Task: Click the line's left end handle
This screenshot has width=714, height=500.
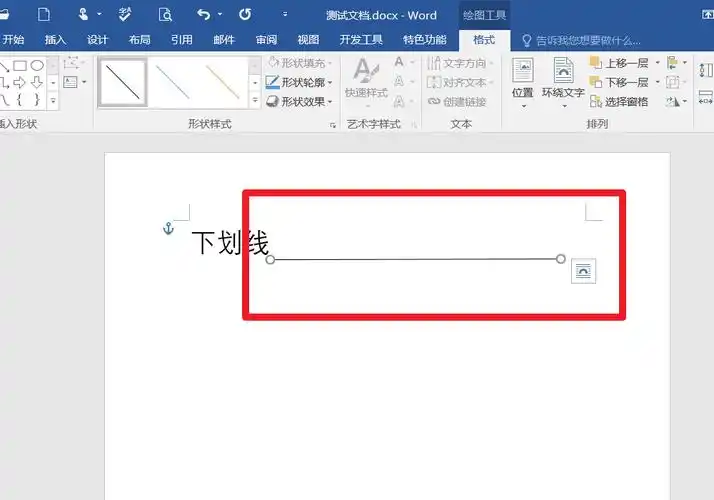Action: point(270,260)
